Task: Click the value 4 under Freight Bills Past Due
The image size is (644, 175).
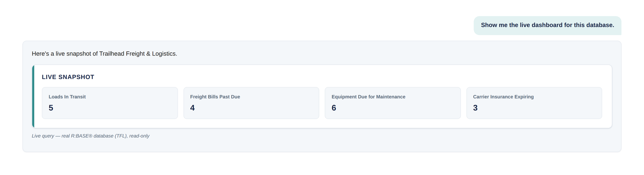Action: (192, 108)
